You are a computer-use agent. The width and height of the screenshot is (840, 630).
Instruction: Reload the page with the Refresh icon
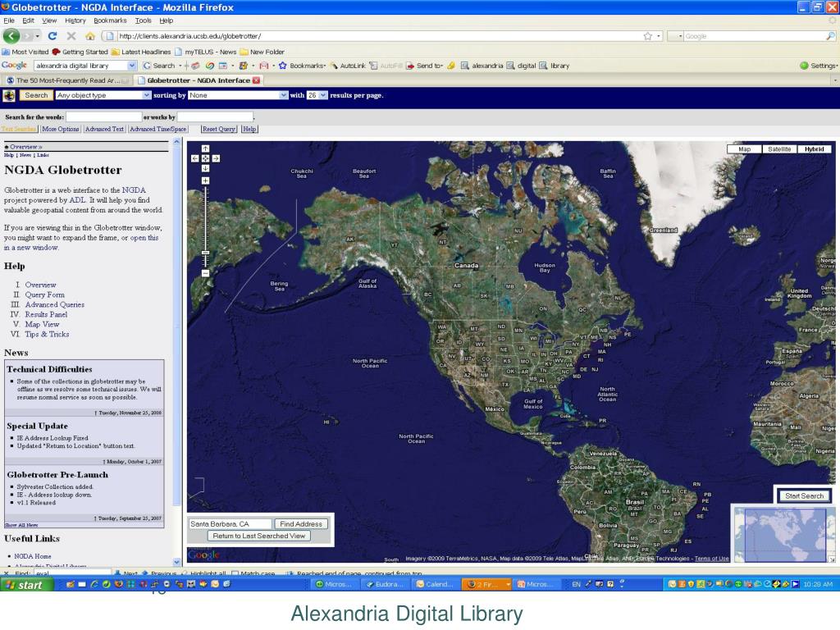click(52, 36)
